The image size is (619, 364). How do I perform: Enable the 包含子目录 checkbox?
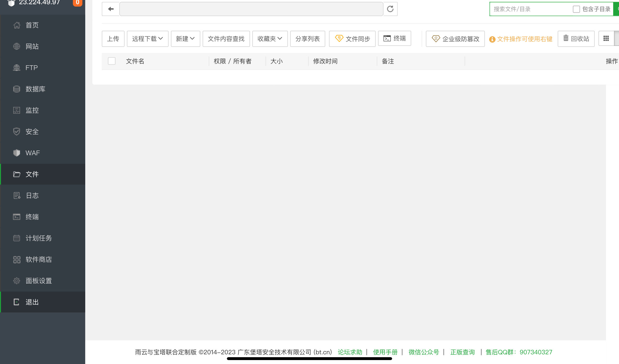pos(576,9)
